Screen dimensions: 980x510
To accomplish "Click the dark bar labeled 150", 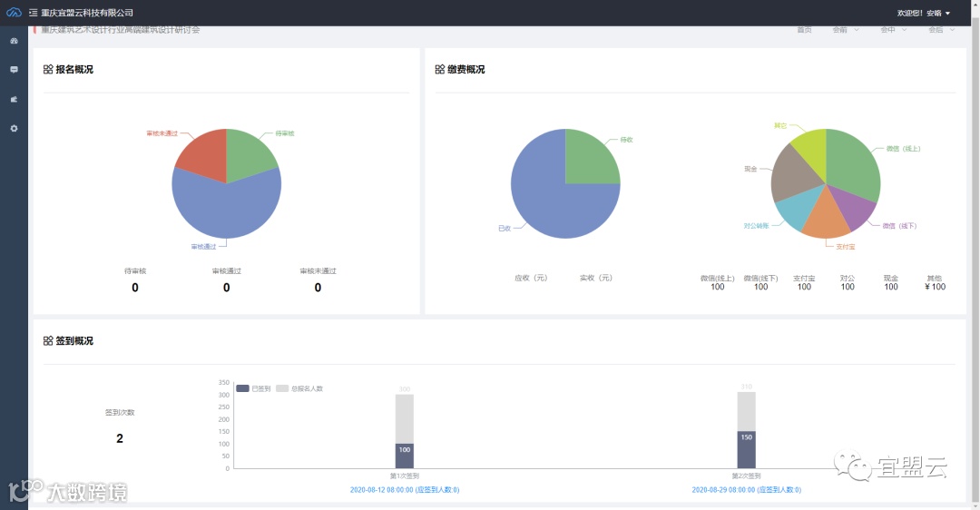I will tap(746, 449).
